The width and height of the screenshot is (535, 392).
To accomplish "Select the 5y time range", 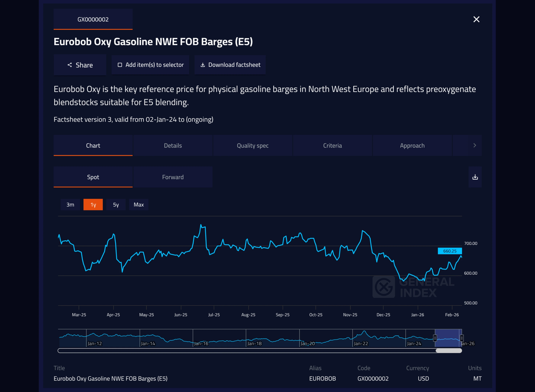I will 116,205.
